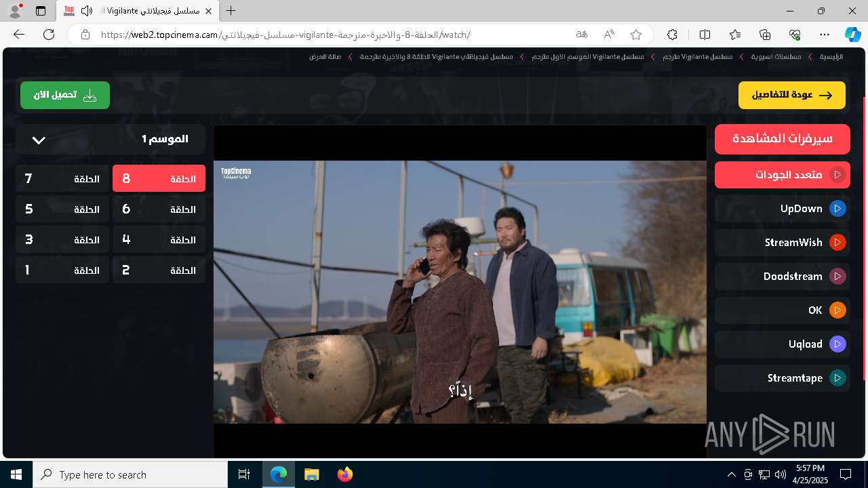The image size is (868, 488).
Task: Click the StreamWish server play icon
Action: tap(837, 243)
